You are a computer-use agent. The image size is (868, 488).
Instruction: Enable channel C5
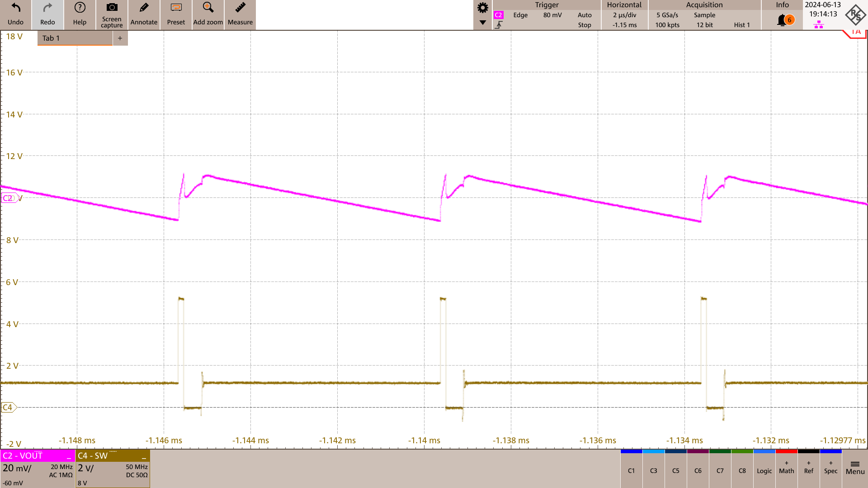click(x=675, y=468)
